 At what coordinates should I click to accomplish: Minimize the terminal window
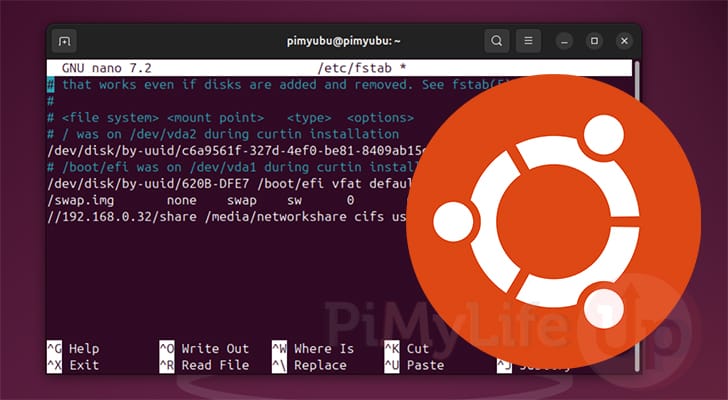pos(564,41)
